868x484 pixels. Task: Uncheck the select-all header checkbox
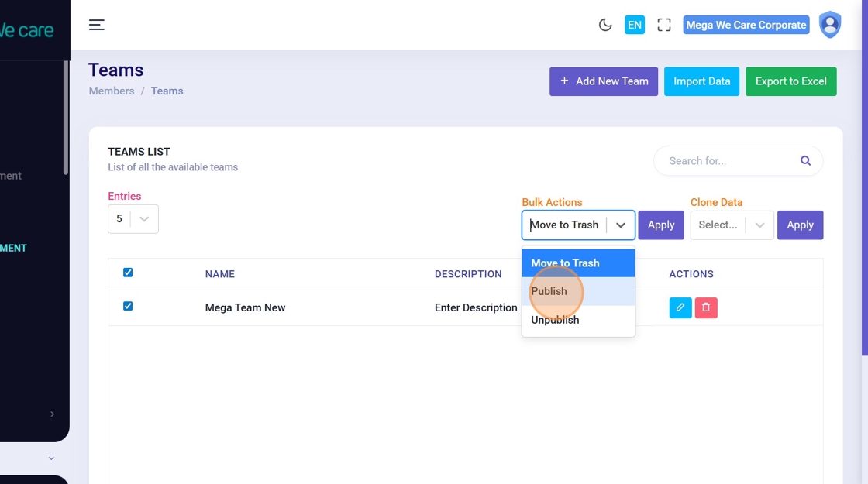[128, 273]
